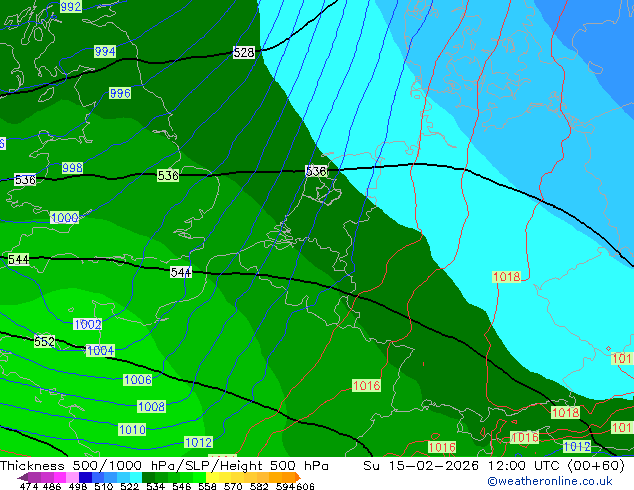
Task: Click the date 'Su 15-02-2026 12:00 UTC (00+60)'
Action: point(494,466)
